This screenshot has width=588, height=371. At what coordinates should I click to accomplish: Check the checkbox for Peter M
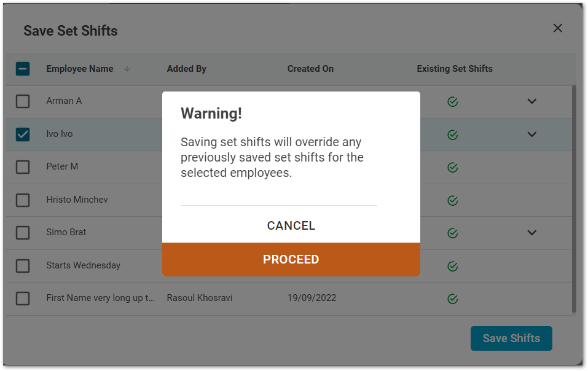coord(23,166)
